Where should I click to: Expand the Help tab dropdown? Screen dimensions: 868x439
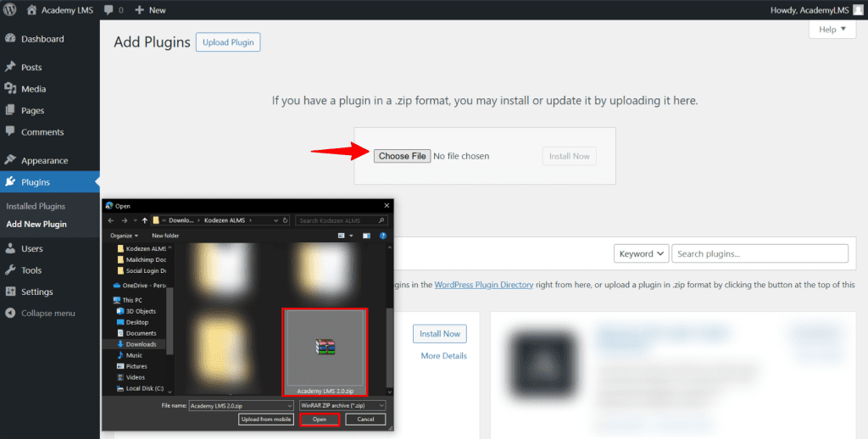click(826, 30)
